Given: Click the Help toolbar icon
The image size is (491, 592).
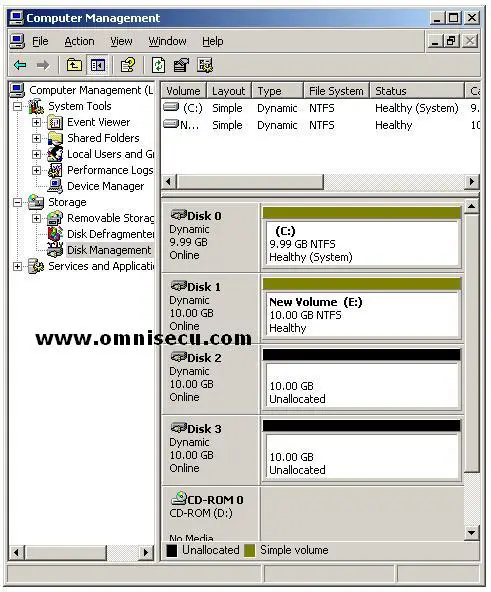Looking at the screenshot, I should click(x=128, y=65).
